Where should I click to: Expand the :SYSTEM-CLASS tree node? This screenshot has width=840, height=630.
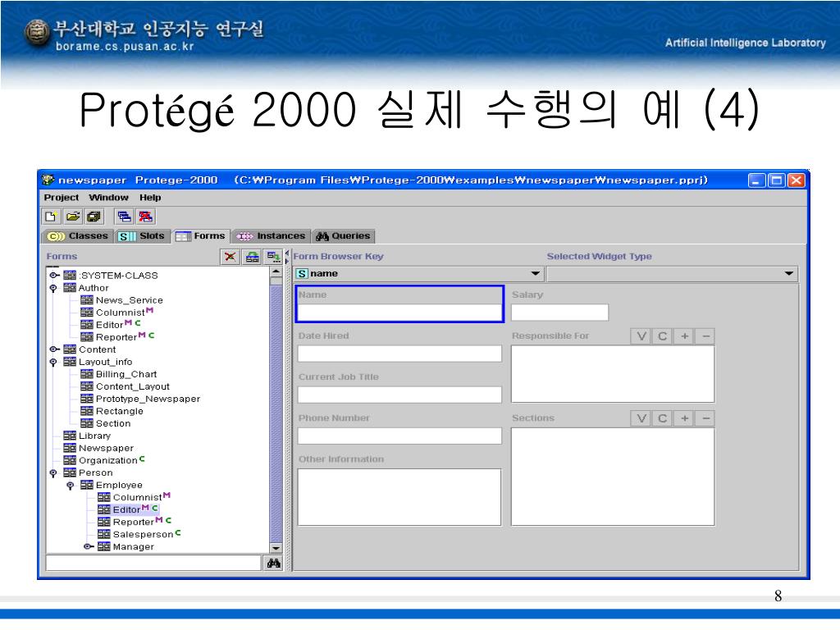(53, 276)
